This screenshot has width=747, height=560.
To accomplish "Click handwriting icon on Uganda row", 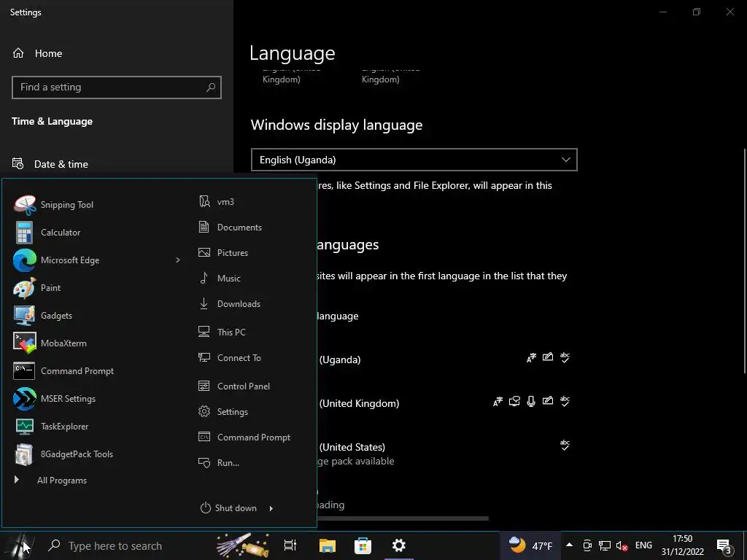I will point(548,357).
